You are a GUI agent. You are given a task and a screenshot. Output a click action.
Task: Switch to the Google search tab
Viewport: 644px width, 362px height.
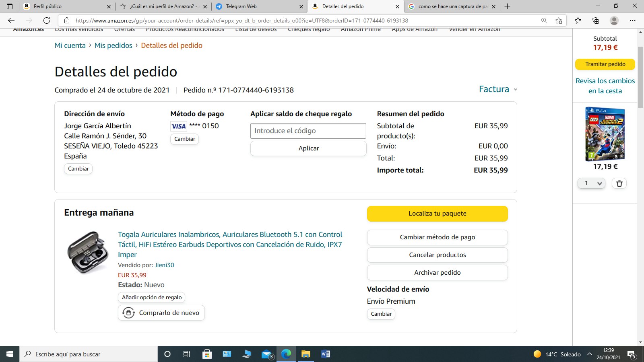click(x=452, y=6)
